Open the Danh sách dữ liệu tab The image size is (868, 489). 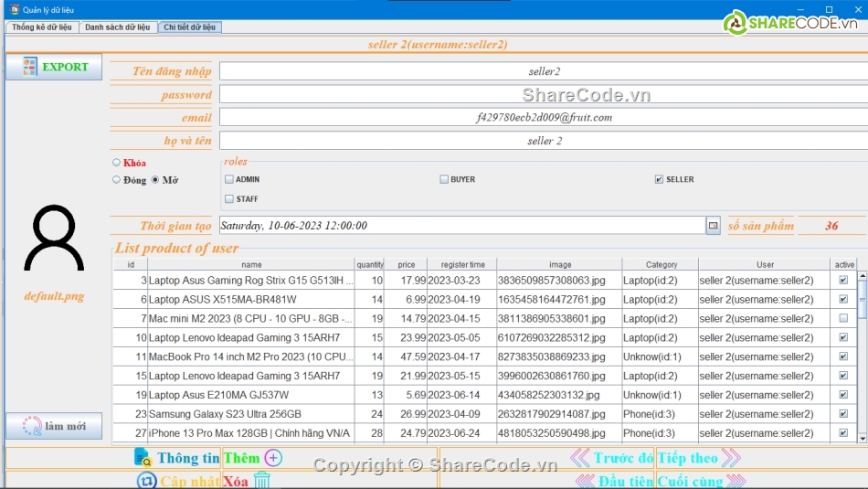tap(117, 27)
